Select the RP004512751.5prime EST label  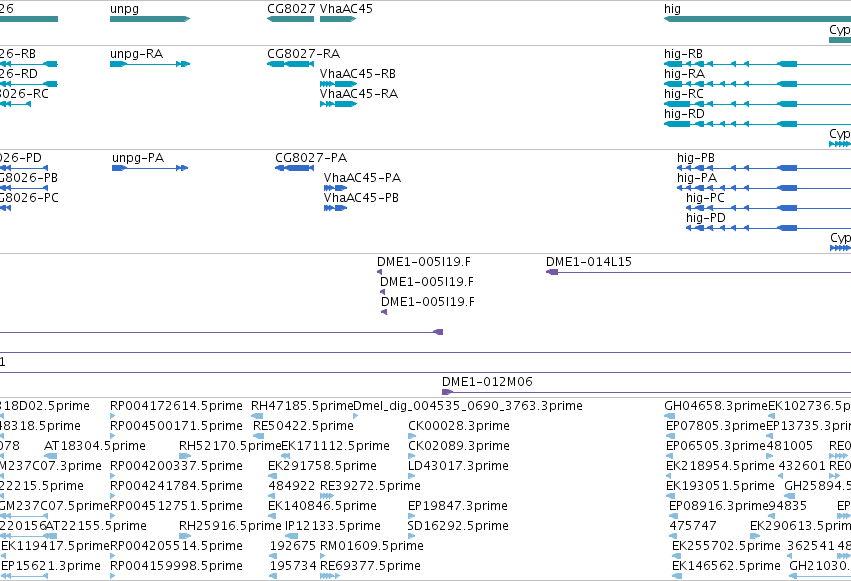coord(176,506)
